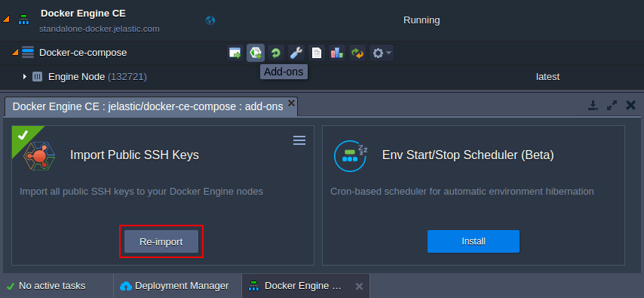
Task: Click the Import Public SSH Keys title
Action: point(135,155)
